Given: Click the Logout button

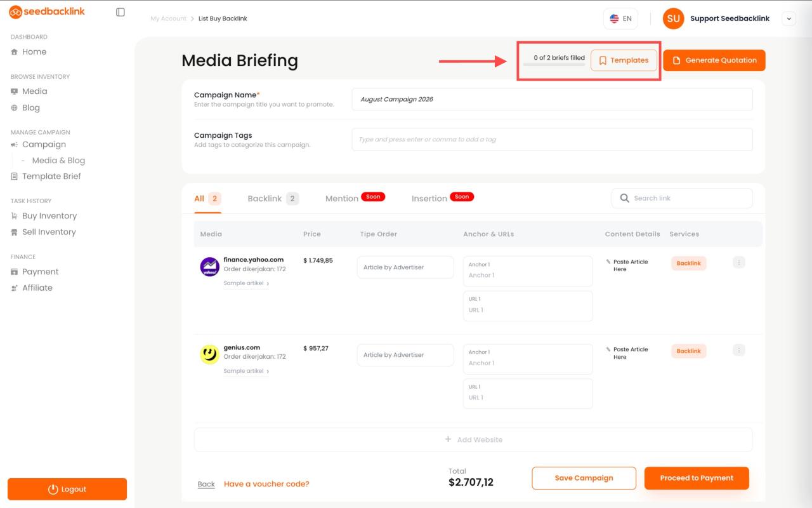Looking at the screenshot, I should coord(67,489).
